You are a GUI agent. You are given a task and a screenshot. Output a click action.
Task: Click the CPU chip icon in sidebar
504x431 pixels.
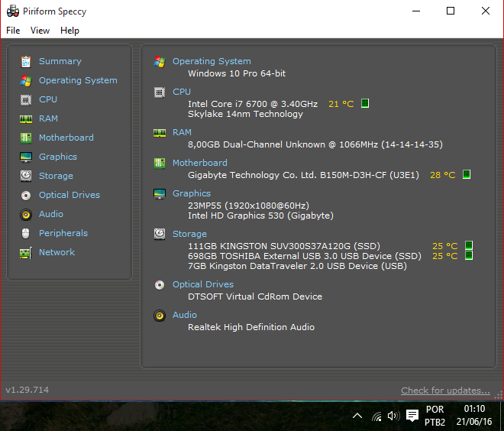(26, 100)
